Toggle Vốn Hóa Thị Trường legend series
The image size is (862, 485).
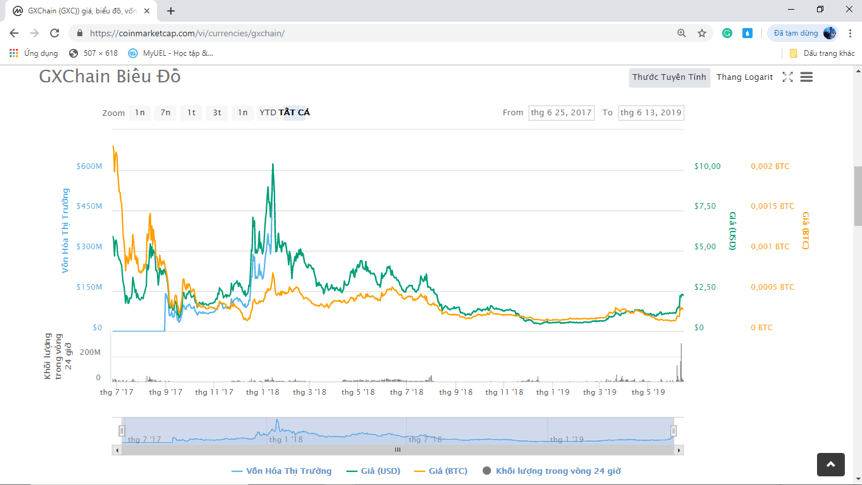pos(282,471)
